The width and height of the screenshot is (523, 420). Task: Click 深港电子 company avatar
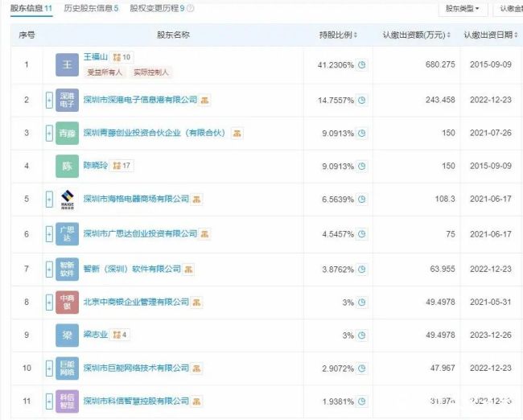pyautogui.click(x=67, y=100)
